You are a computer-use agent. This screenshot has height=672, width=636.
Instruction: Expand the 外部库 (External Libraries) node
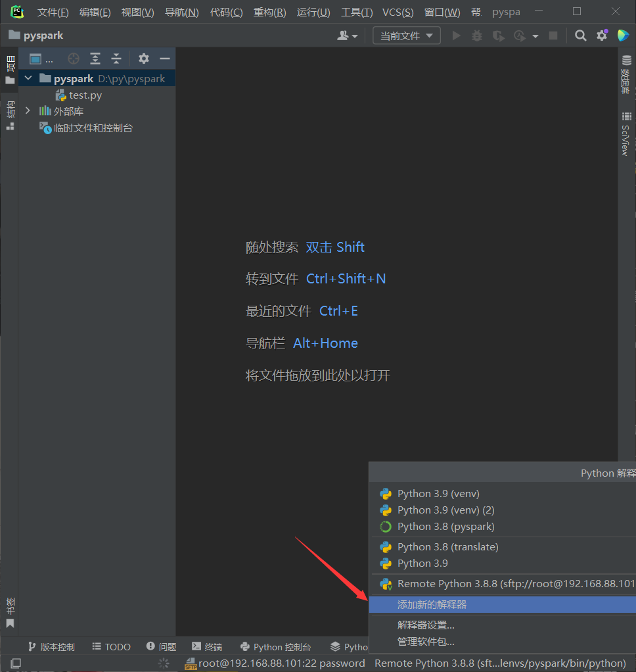28,111
